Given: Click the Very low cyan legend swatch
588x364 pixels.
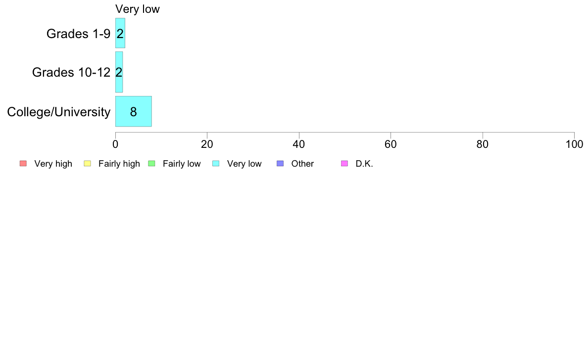Looking at the screenshot, I should click(216, 163).
